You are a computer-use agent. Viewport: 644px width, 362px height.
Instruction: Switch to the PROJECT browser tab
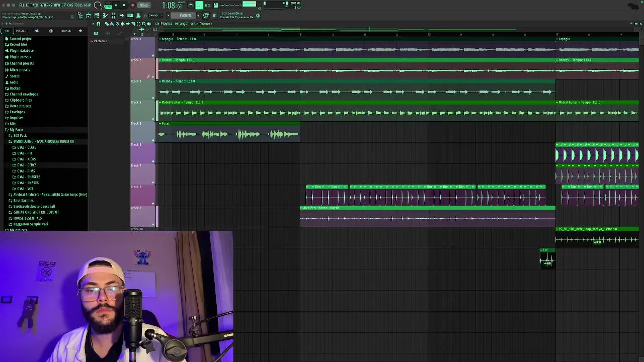tap(22, 31)
